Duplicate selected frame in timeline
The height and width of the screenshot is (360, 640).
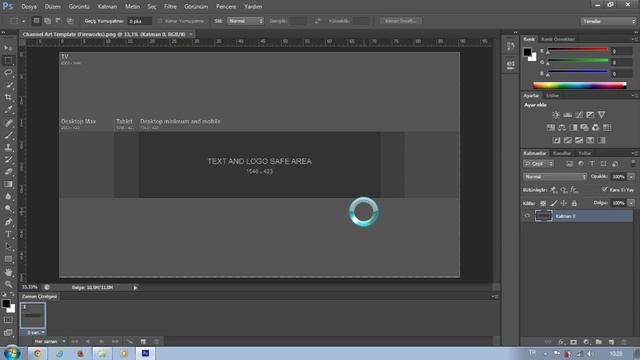tap(143, 341)
